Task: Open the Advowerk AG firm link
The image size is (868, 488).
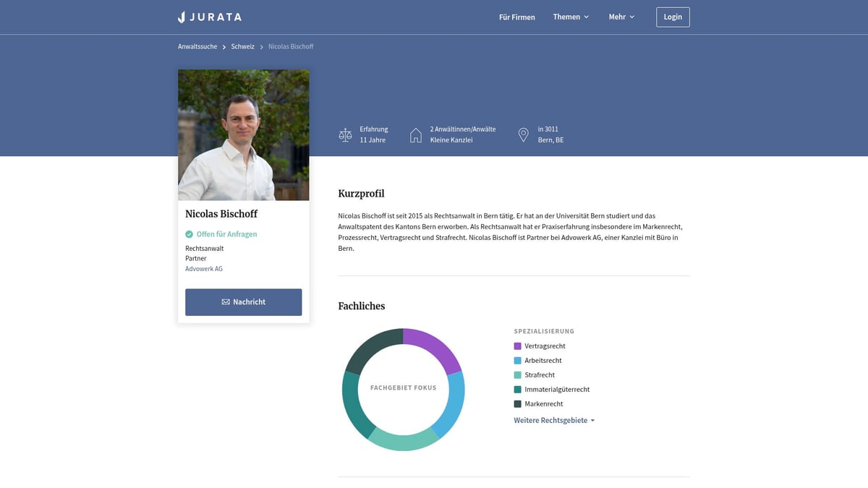Action: [x=204, y=269]
